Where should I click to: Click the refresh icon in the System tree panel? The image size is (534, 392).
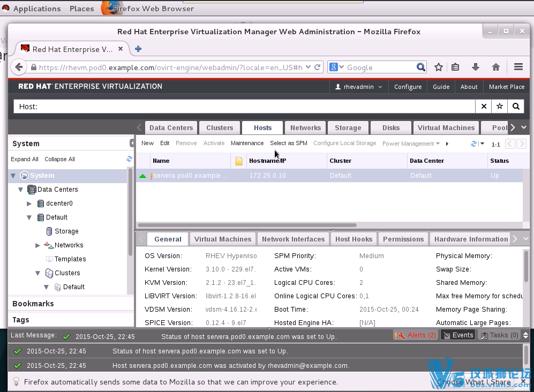pos(129,159)
